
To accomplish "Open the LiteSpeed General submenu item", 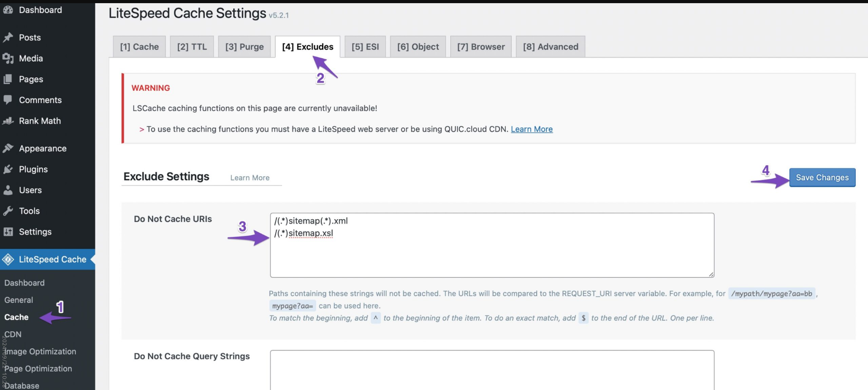I will point(19,300).
